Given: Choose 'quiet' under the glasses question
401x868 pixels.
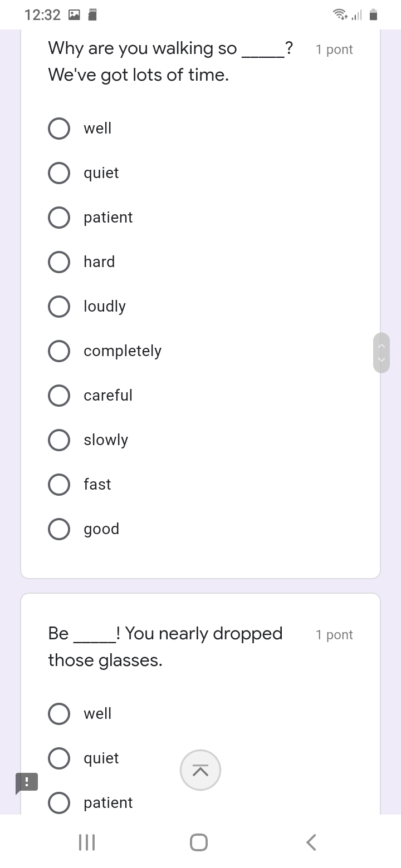Looking at the screenshot, I should click(x=59, y=758).
